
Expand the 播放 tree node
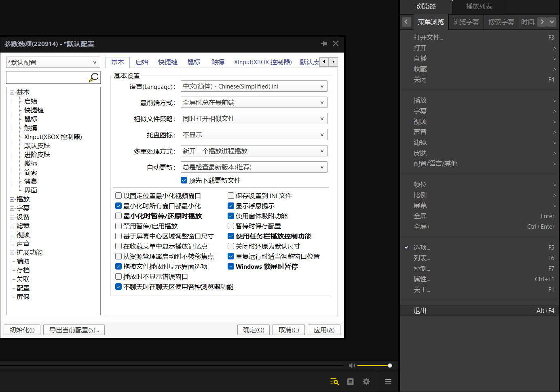tap(12, 199)
